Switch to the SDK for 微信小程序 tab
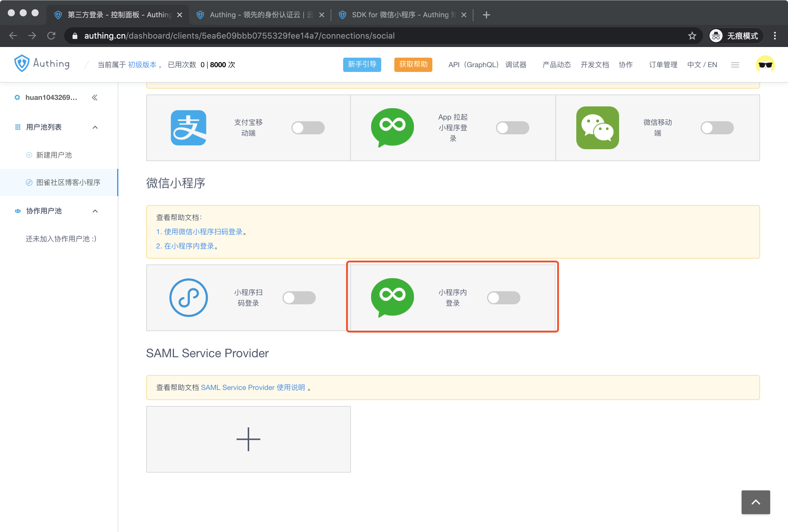The image size is (788, 532). pyautogui.click(x=400, y=15)
